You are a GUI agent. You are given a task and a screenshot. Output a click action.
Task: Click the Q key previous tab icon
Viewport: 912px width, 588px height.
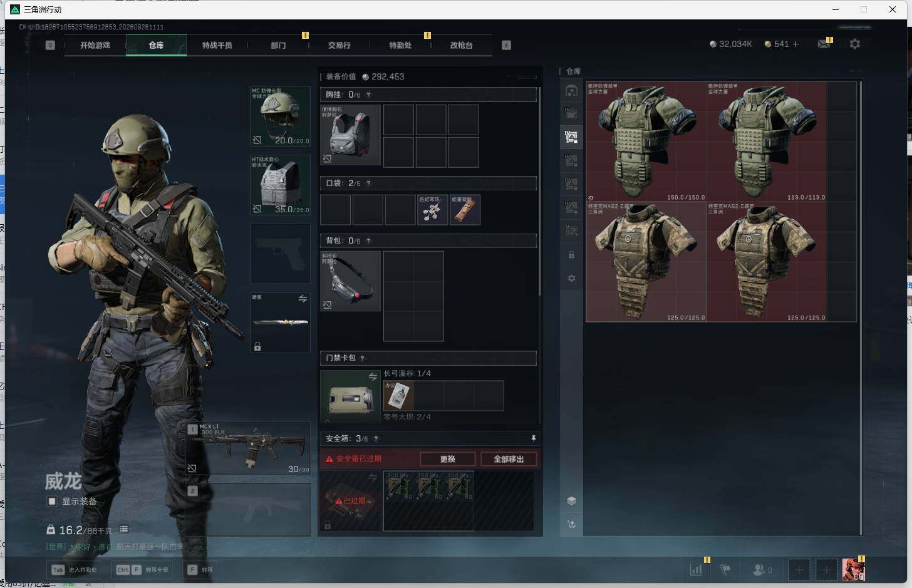click(50, 45)
